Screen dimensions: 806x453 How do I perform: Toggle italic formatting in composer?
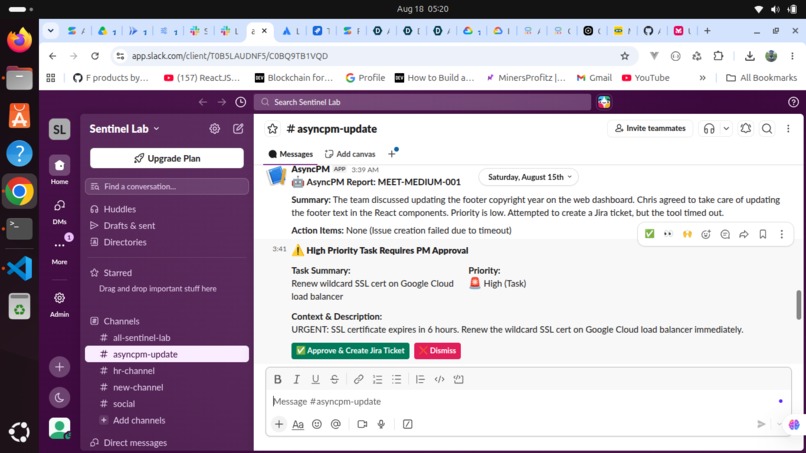[297, 379]
